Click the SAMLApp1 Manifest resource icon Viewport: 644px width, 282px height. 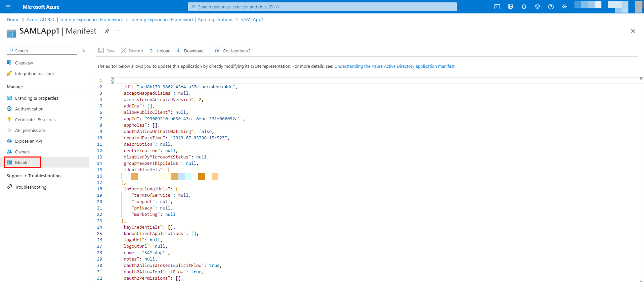pyautogui.click(x=11, y=34)
